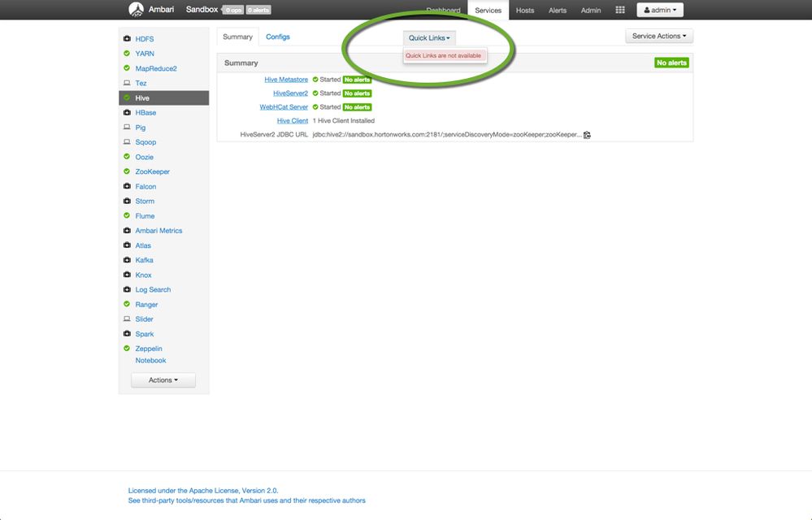This screenshot has width=812, height=520.
Task: Click the Knox maintenance status icon
Action: [127, 275]
